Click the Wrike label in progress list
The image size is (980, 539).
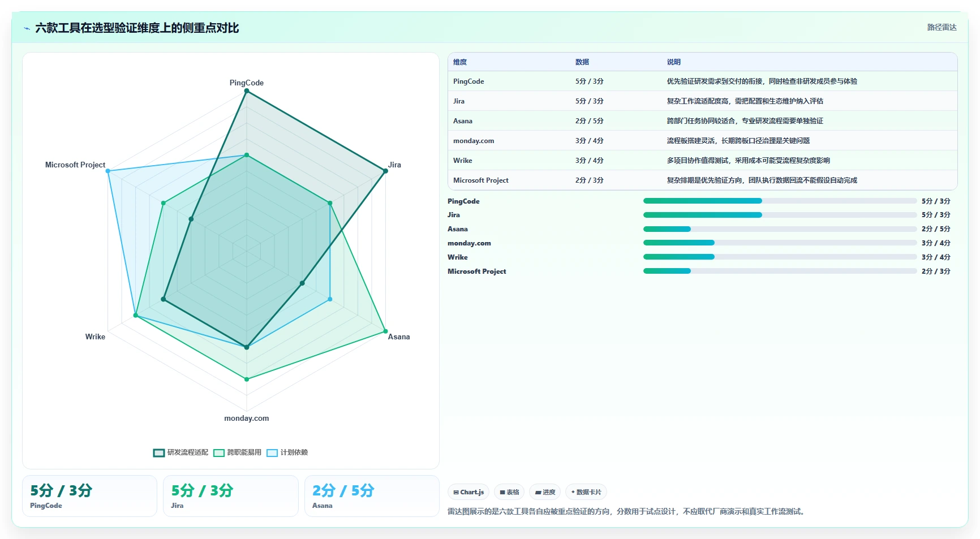(458, 257)
